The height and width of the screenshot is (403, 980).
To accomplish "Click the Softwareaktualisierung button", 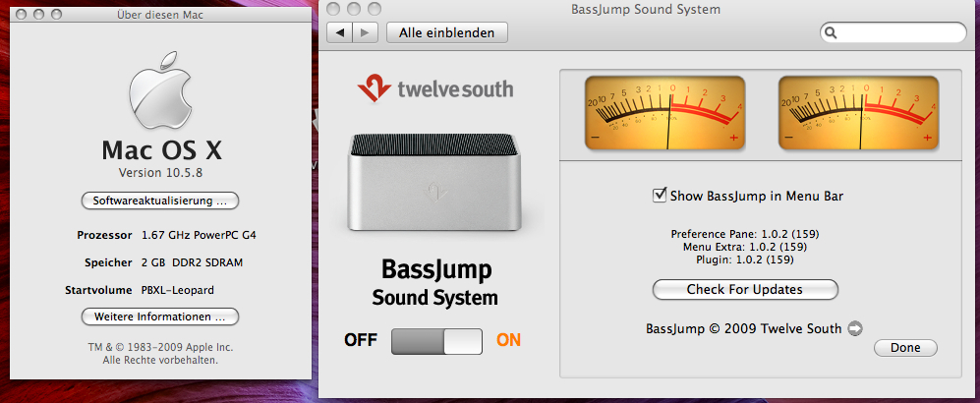I will 160,201.
